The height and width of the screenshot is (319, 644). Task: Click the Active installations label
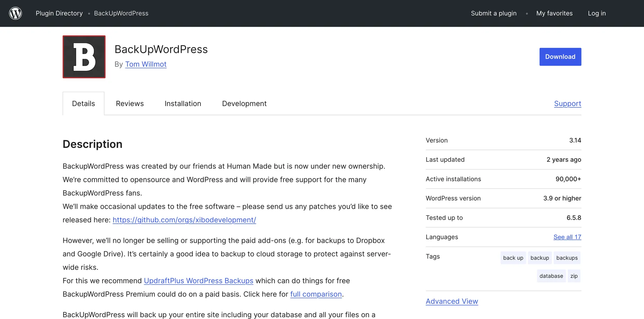click(x=453, y=179)
